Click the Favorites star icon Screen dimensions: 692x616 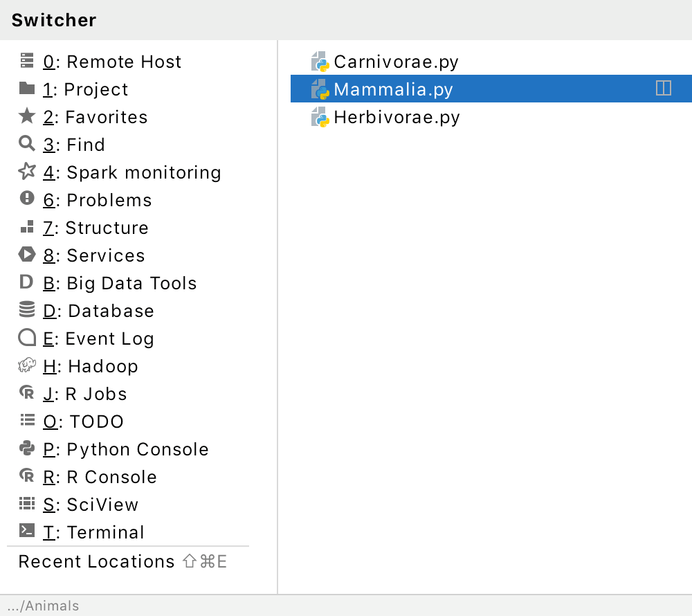[x=27, y=116]
